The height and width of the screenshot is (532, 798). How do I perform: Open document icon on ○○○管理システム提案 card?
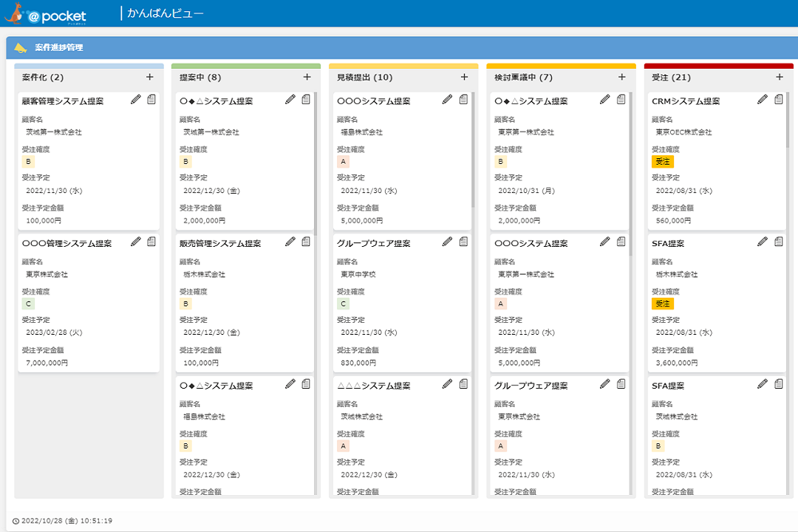[x=151, y=242]
